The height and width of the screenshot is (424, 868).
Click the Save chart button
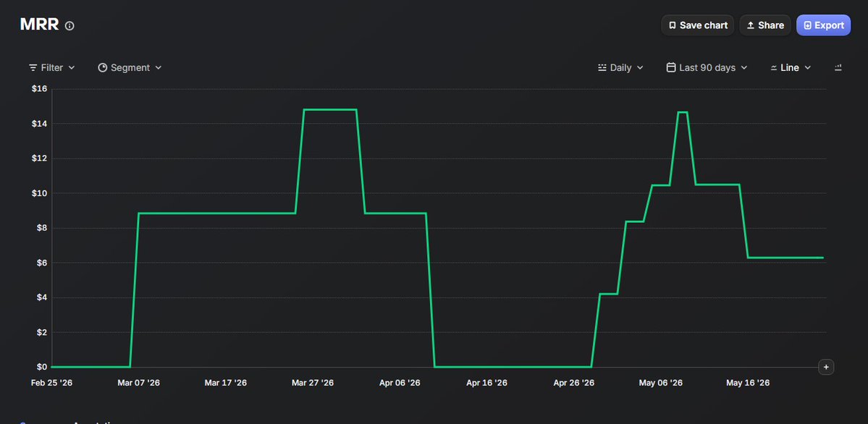click(x=697, y=25)
